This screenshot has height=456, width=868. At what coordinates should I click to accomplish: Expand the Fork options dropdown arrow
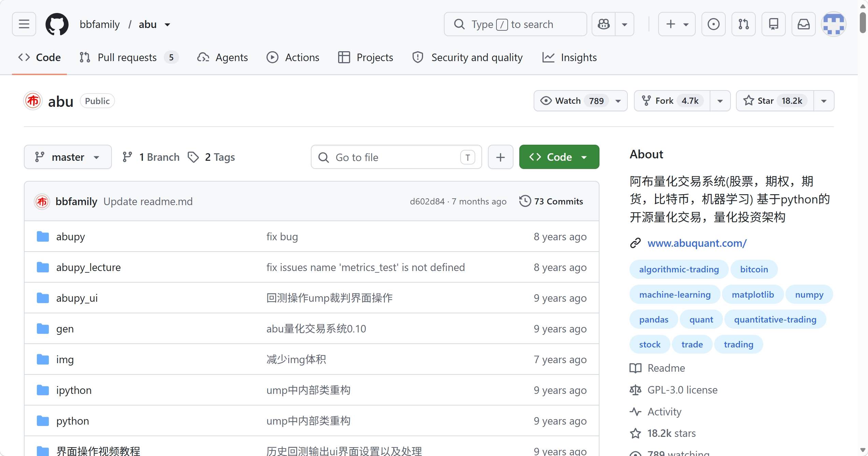(x=720, y=101)
